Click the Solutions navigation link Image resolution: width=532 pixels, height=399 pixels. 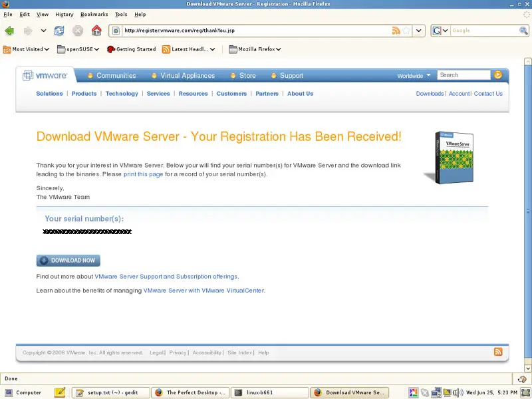tap(49, 94)
